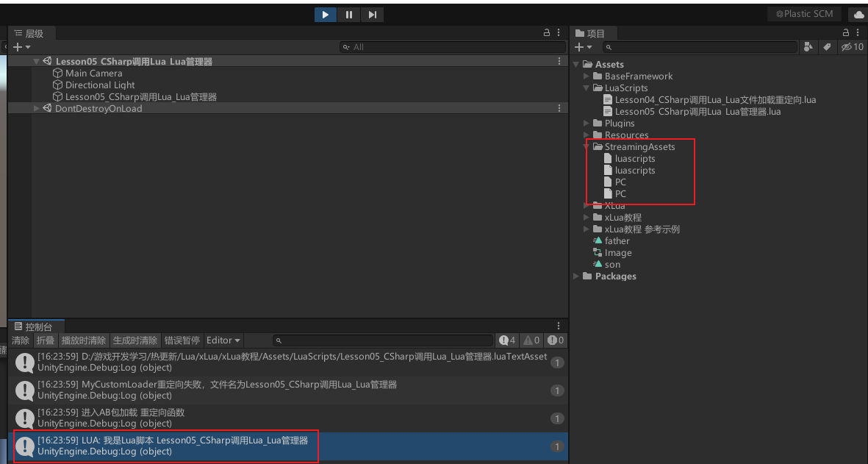Screen dimensions: 868x464
Task: Toggle the error count filter in Console
Action: point(556,340)
